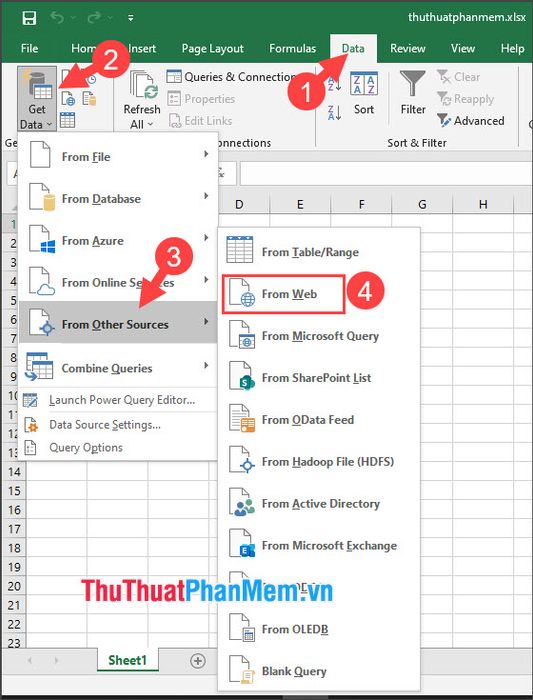This screenshot has height=700, width=533.
Task: Click the Refresh All button
Action: [x=142, y=99]
